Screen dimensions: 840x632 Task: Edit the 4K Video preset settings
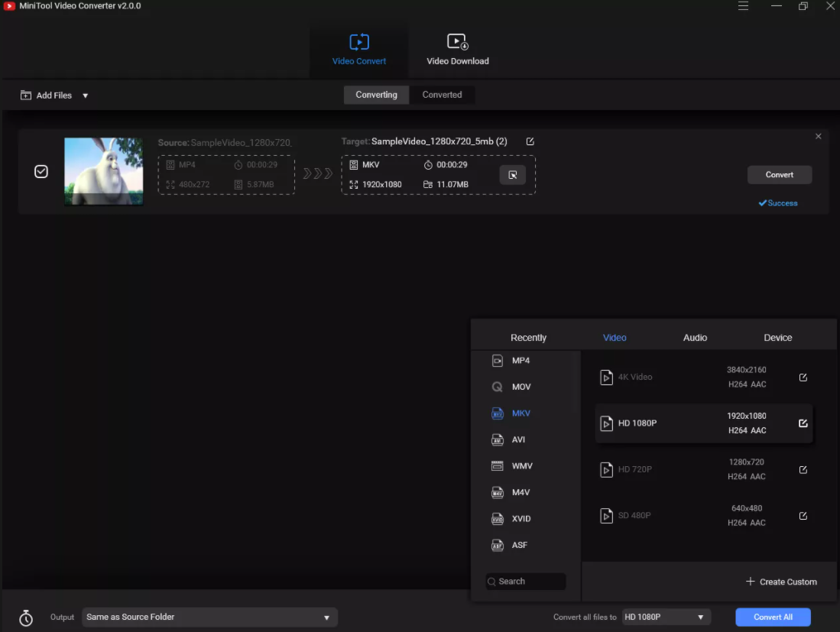[803, 378]
